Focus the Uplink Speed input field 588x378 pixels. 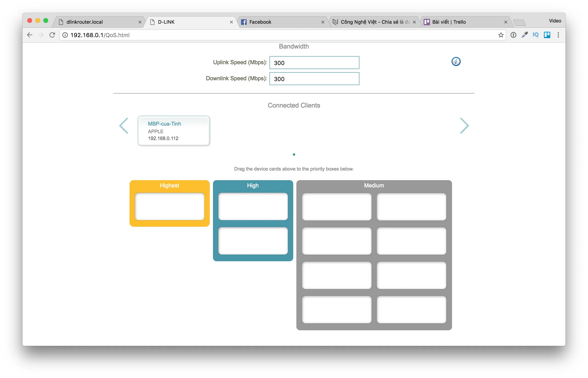coord(314,63)
